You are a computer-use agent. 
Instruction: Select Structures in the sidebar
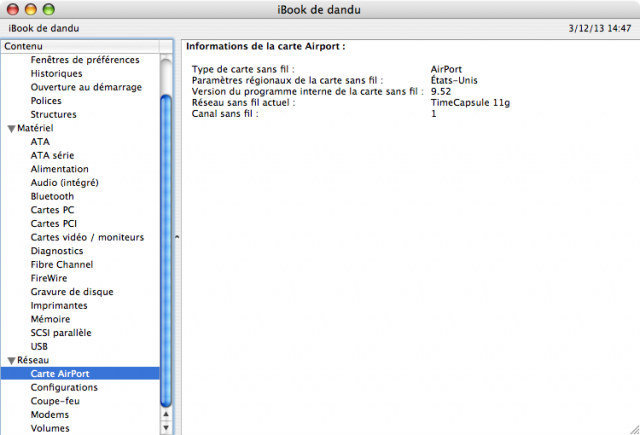click(x=53, y=115)
